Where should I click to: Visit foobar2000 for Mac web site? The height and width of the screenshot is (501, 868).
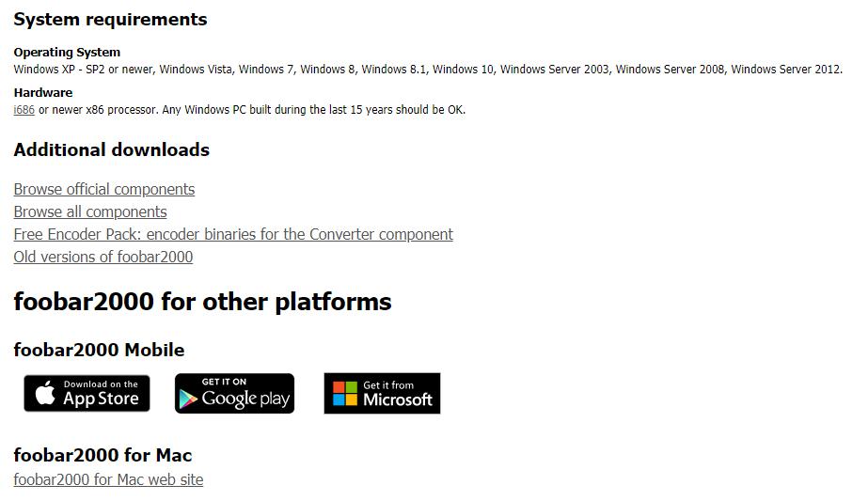tap(108, 479)
